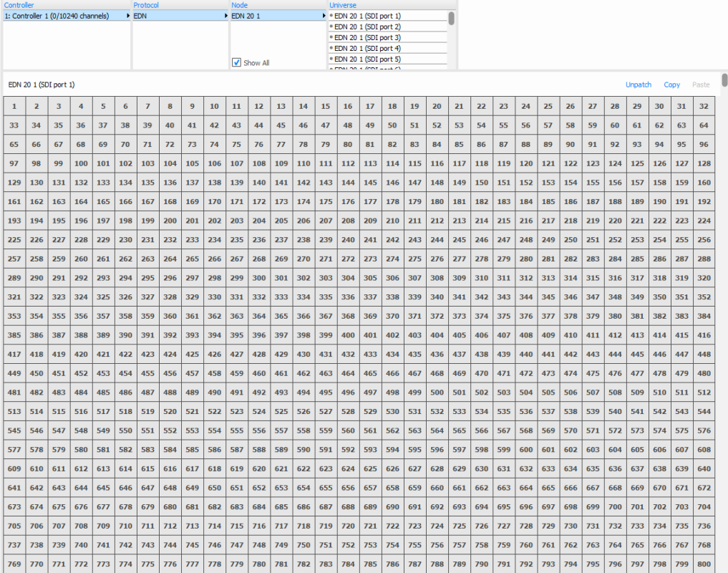The image size is (728, 573).
Task: Click channel cell 400
Action: 348,335
